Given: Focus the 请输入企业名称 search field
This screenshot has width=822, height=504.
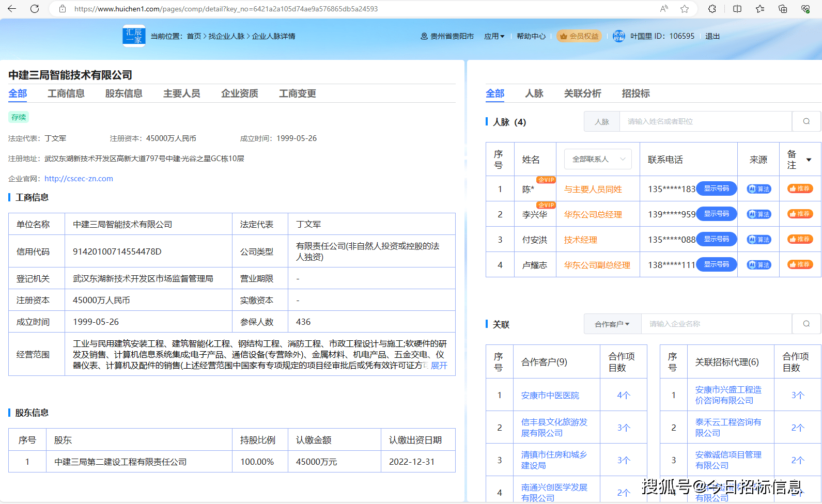Looking at the screenshot, I should (717, 324).
